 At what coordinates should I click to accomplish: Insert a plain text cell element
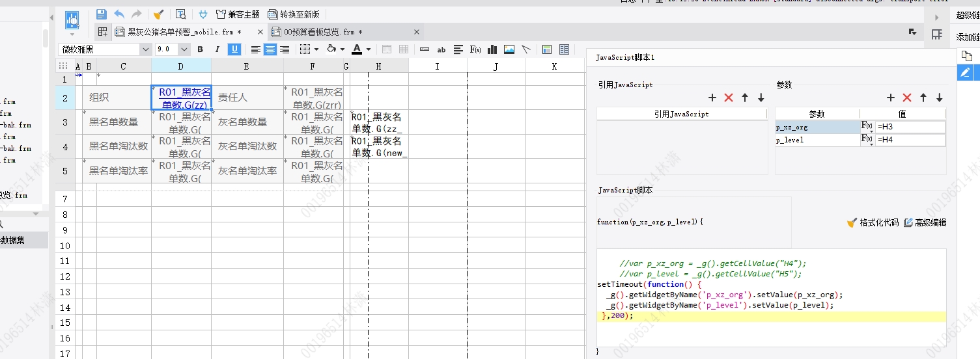[425, 49]
